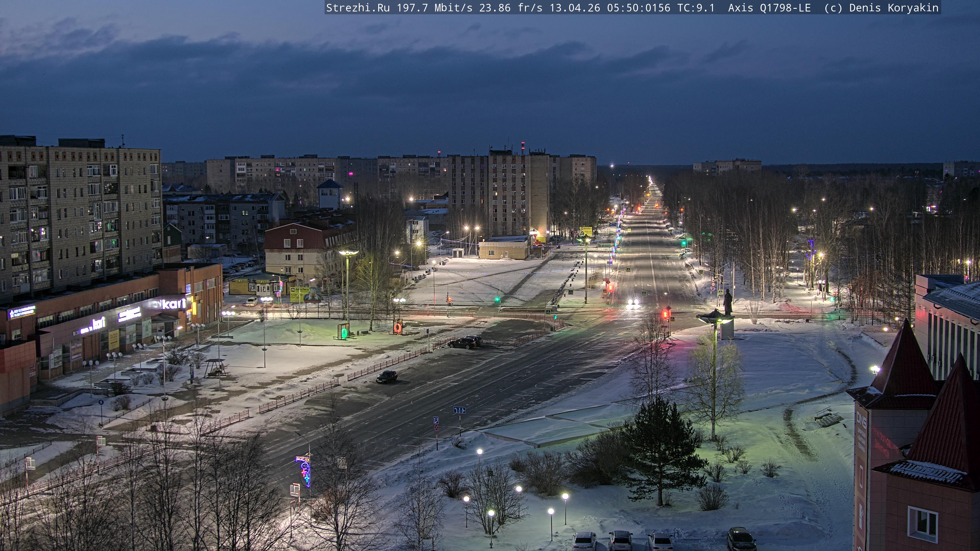
Task: Click the lone dark car driving on the road
Action: pos(387,377)
